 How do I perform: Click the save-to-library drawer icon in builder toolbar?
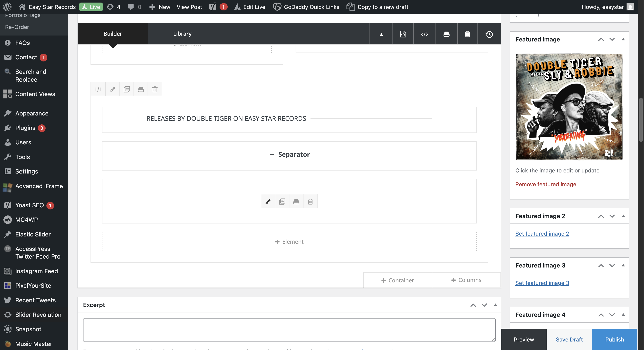(x=446, y=34)
